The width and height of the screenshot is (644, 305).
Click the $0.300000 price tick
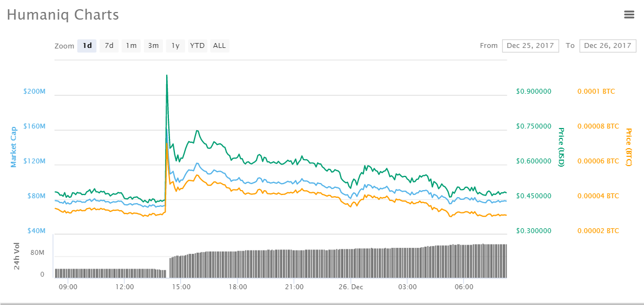coord(533,231)
